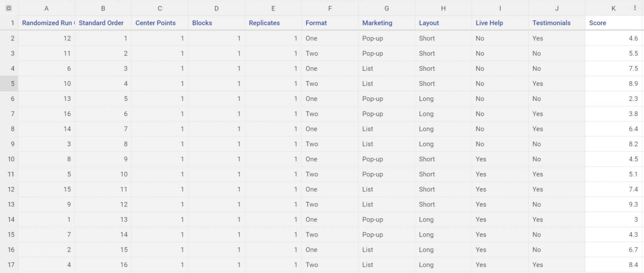
Task: Select the Score cell containing 9.3
Action: pyautogui.click(x=613, y=204)
